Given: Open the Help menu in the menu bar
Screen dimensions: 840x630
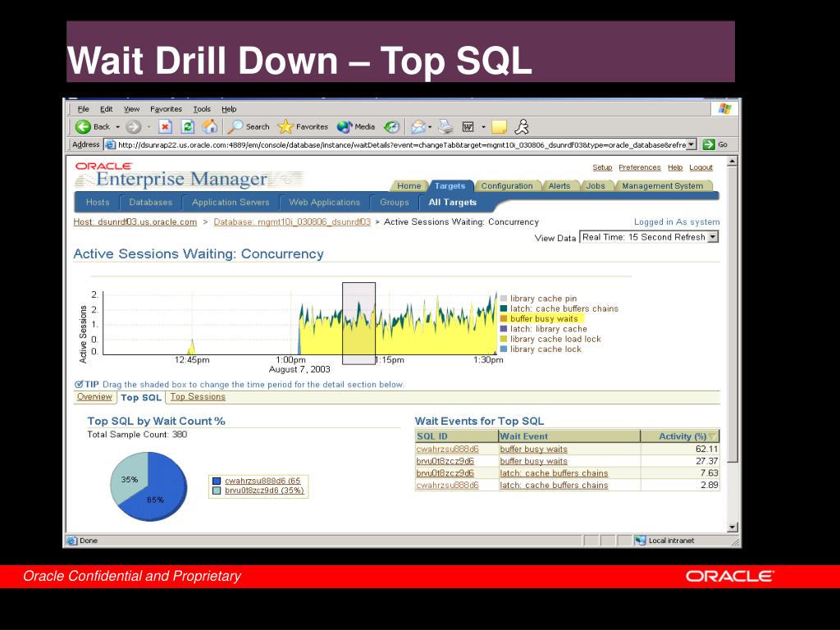Looking at the screenshot, I should 229,109.
